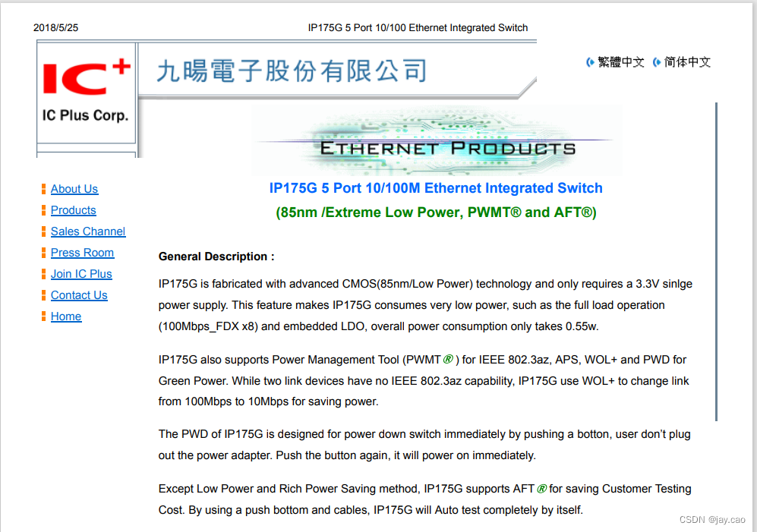Open the Contact Us page

pos(79,295)
